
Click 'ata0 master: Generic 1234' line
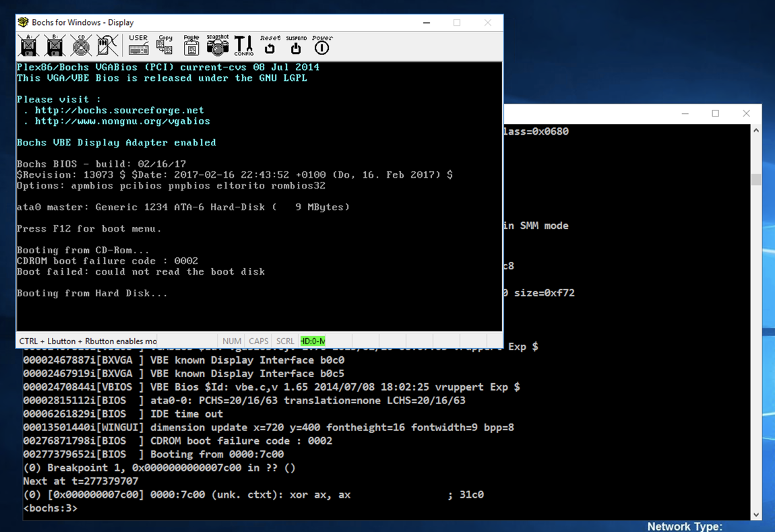click(183, 207)
